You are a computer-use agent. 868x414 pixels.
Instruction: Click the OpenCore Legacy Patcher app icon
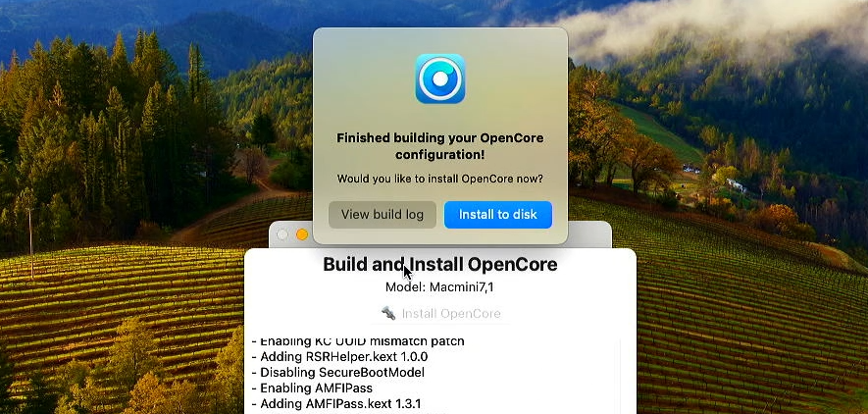(x=440, y=78)
